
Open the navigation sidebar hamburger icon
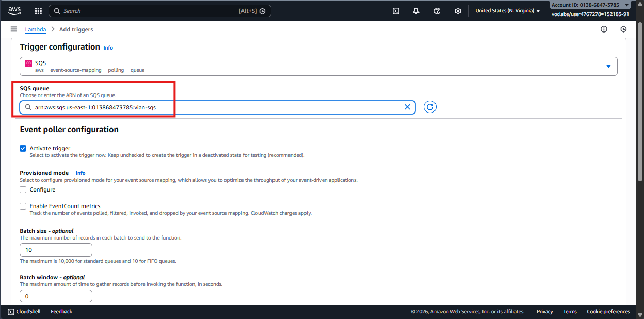click(x=13, y=29)
